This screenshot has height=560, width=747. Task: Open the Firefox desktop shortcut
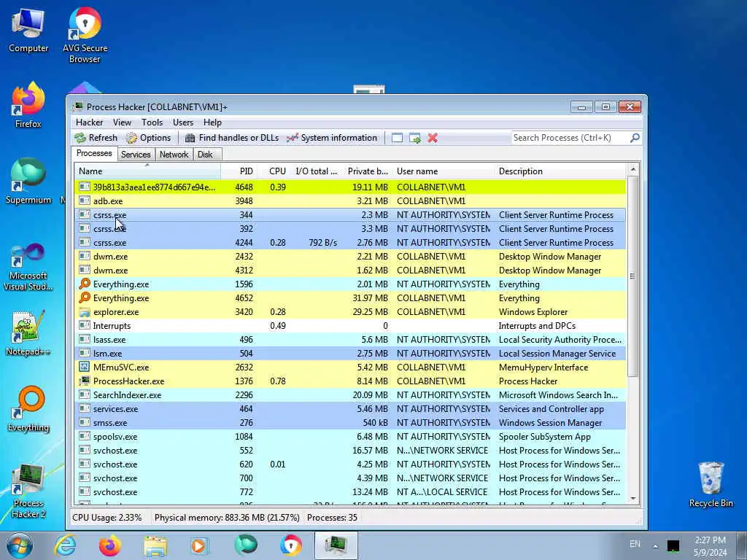pos(28,105)
